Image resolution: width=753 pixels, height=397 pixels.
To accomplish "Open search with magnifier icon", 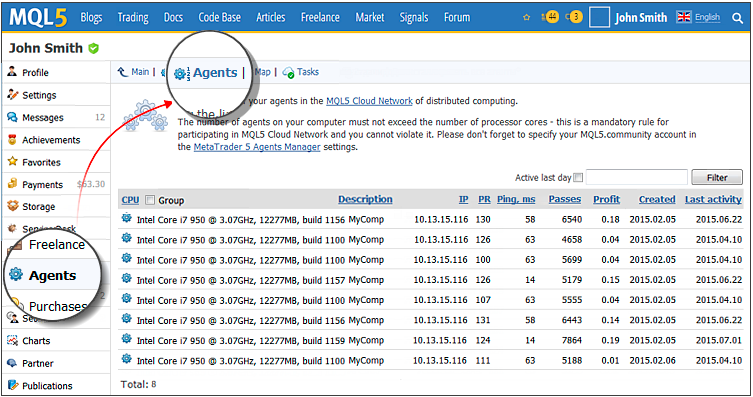I will 737,18.
